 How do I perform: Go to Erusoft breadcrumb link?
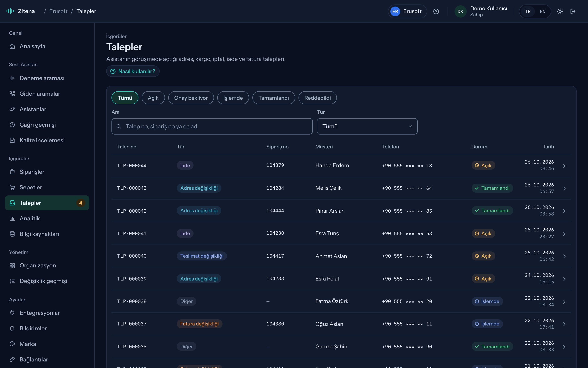click(x=58, y=11)
